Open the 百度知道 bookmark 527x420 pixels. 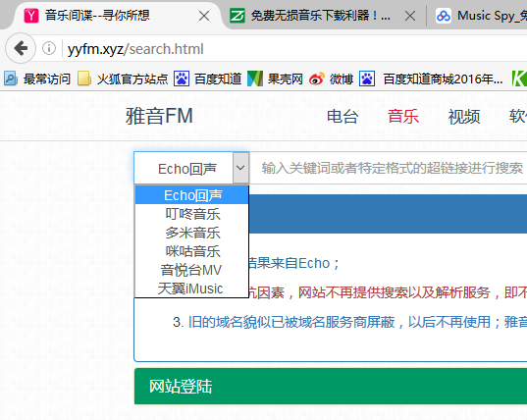coord(208,79)
